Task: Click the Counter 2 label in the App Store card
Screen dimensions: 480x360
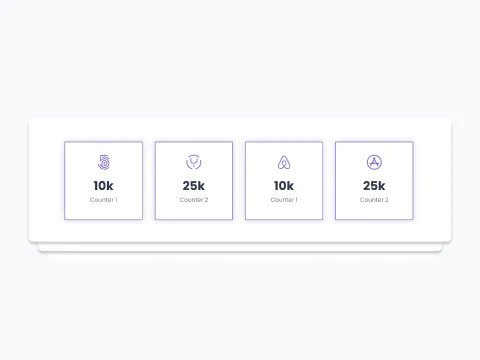Action: [x=374, y=200]
